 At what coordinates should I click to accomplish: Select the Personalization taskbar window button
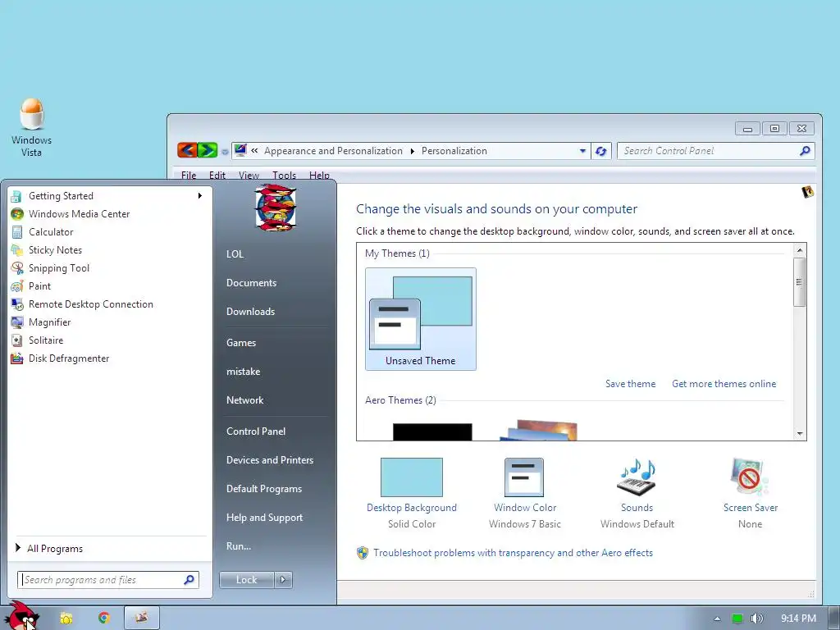141,619
